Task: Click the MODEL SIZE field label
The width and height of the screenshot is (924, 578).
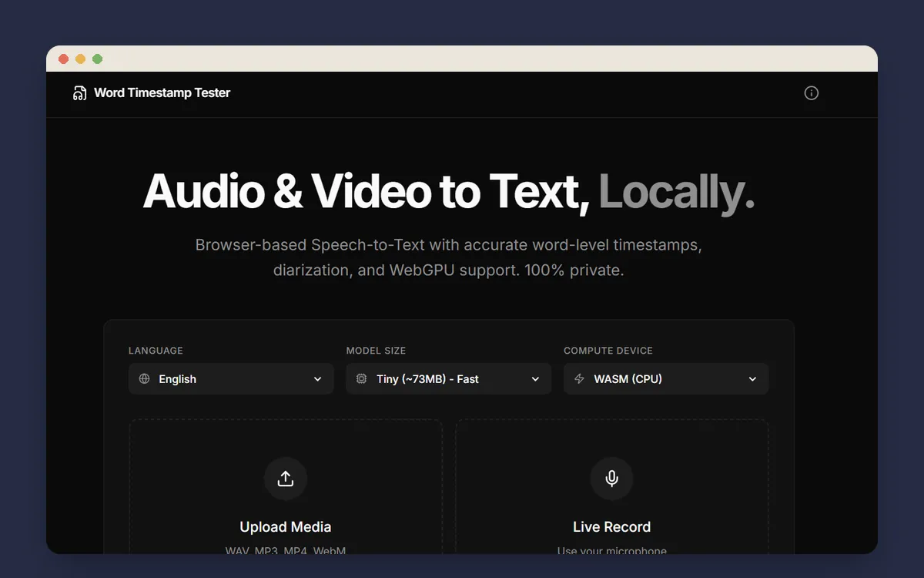Action: (376, 351)
